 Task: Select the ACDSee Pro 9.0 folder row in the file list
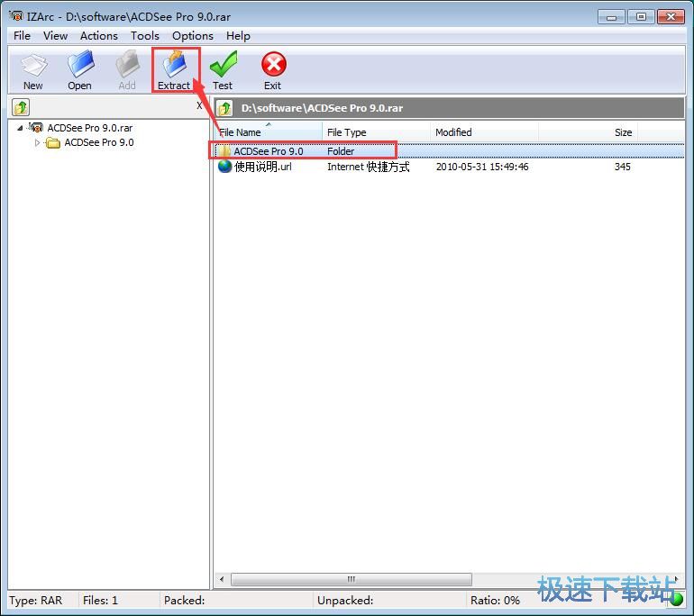coord(449,151)
